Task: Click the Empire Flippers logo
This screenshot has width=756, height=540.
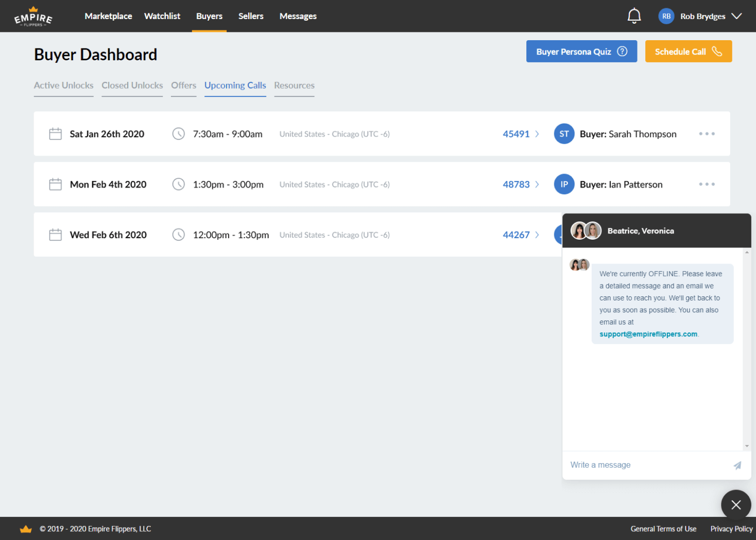Action: point(33,16)
